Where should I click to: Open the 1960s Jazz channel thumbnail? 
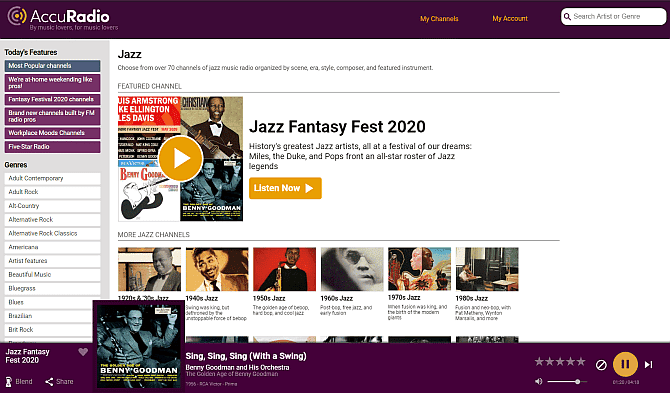pyautogui.click(x=352, y=269)
